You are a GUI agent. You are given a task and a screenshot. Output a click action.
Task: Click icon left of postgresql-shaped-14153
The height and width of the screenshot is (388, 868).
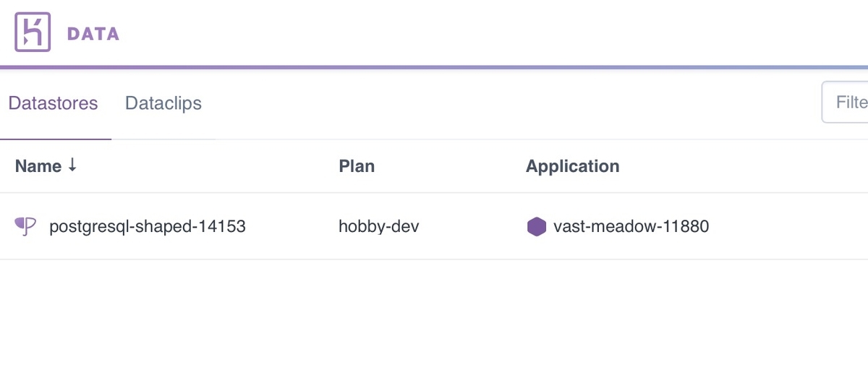click(26, 227)
